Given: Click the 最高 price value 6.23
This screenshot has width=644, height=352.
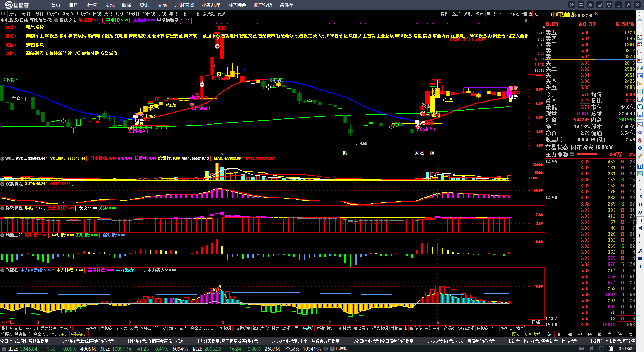Looking at the screenshot, I should point(585,101).
